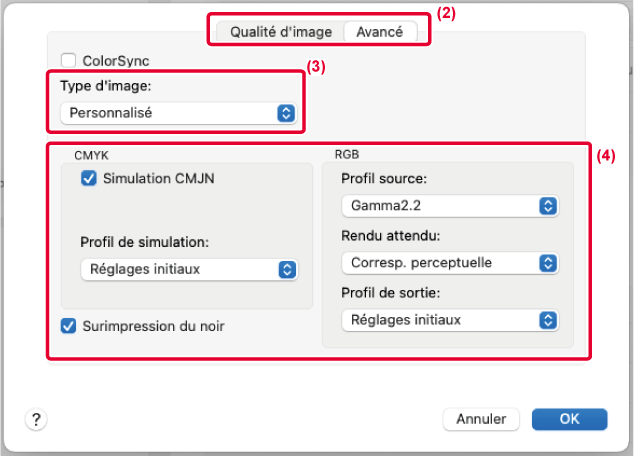
Task: Click the Profil de simulation stepper arrows
Action: point(286,269)
